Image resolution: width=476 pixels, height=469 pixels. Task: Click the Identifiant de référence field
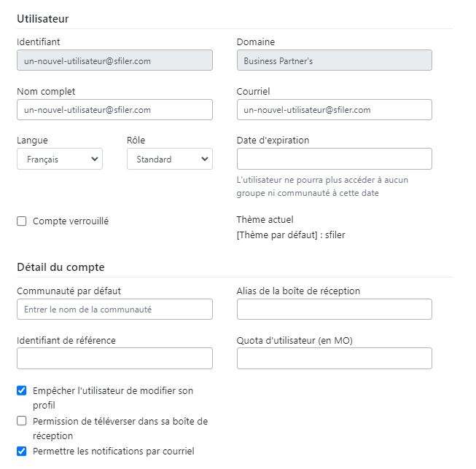click(x=114, y=358)
